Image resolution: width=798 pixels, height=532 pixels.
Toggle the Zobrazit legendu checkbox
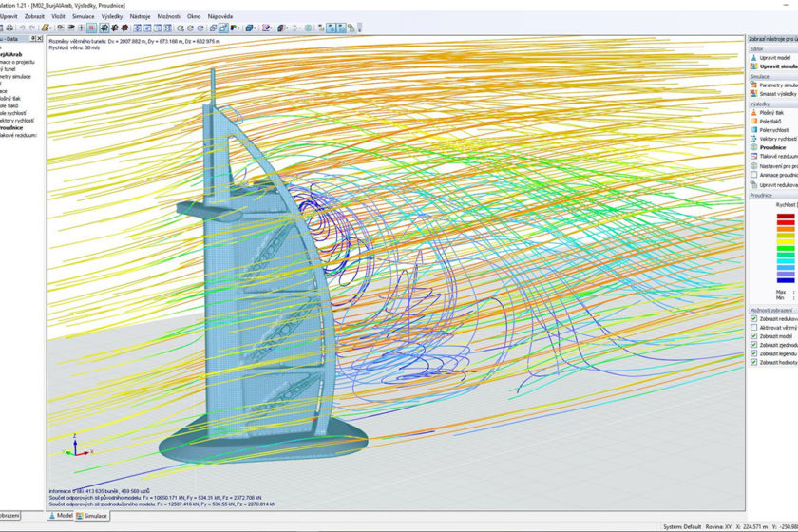(x=753, y=353)
